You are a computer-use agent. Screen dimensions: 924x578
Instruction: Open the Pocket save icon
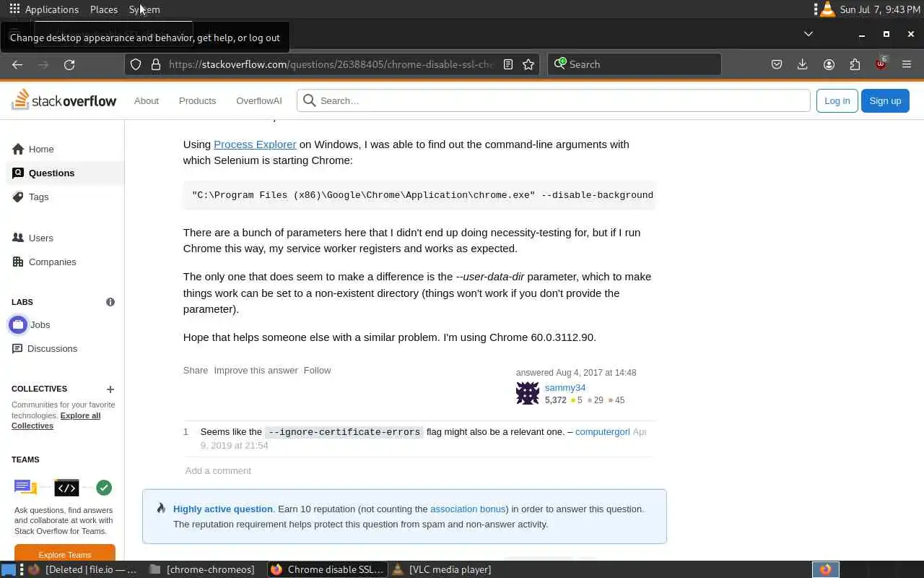point(777,64)
